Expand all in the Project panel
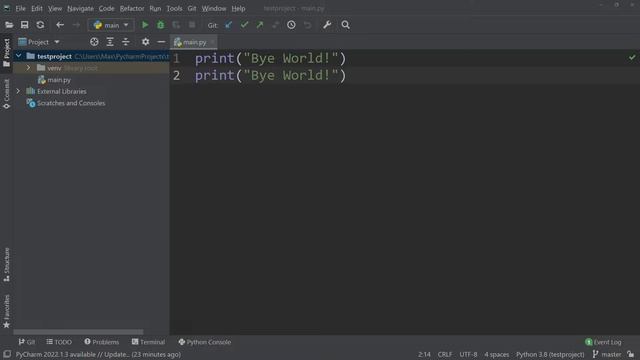The width and height of the screenshot is (640, 360). tap(110, 42)
